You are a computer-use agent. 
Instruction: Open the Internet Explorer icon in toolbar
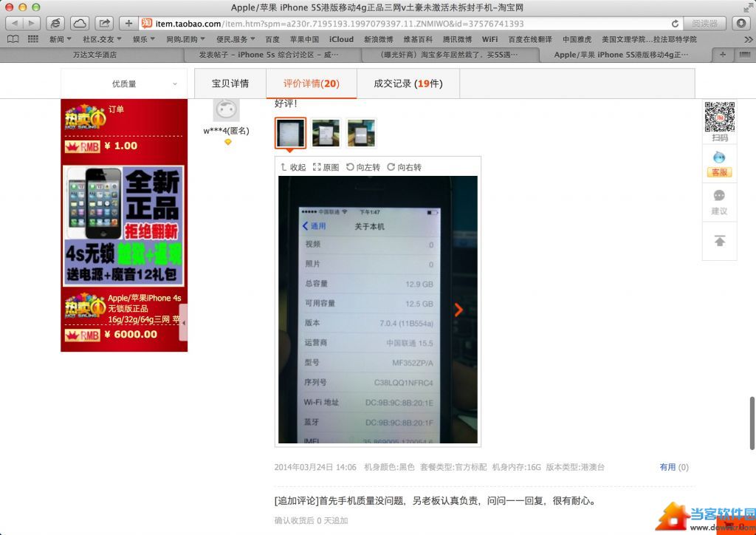click(55, 23)
